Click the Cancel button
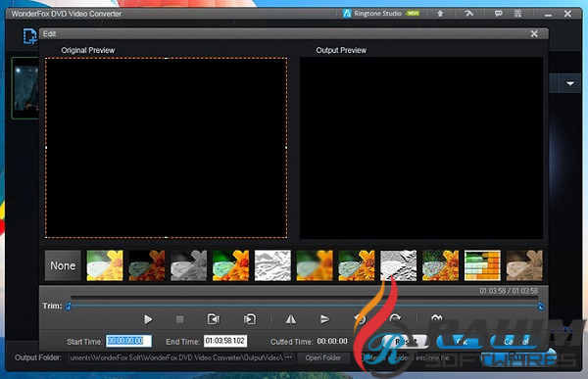 coord(515,342)
